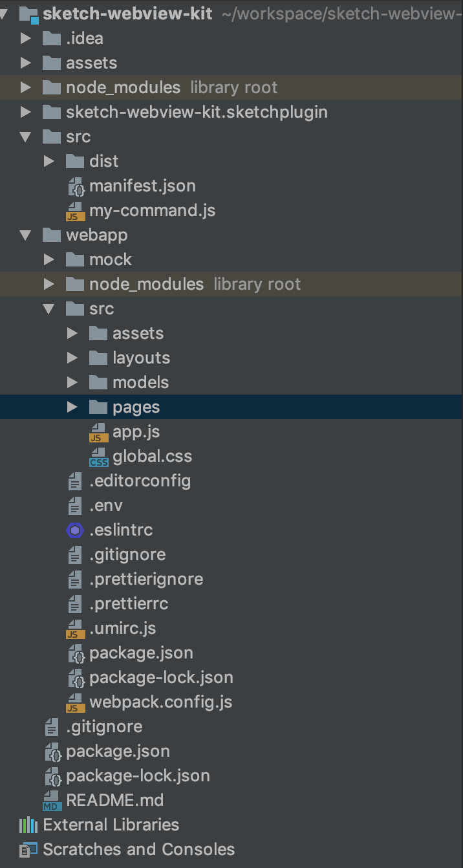
Task: Select manifest.json file name
Action: (x=142, y=186)
